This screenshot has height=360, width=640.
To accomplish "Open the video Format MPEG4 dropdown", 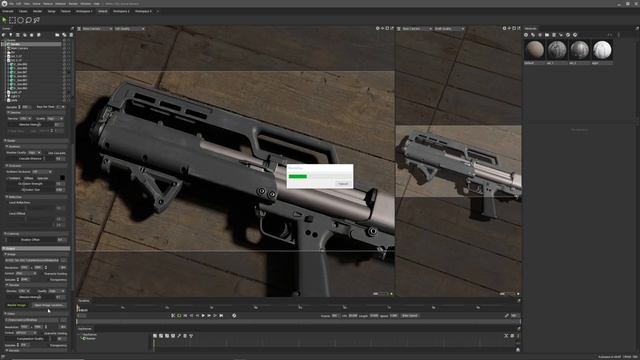I will [26, 333].
